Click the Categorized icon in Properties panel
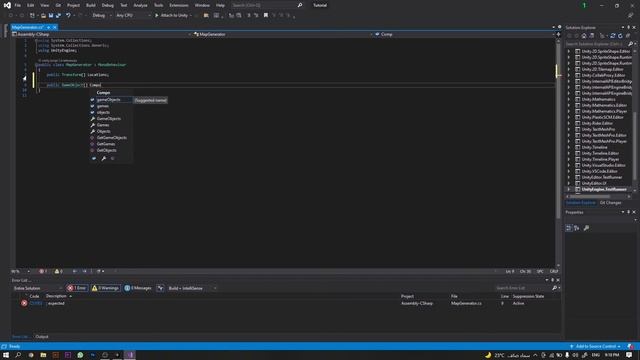Image resolution: width=640 pixels, height=360 pixels. pos(569,228)
